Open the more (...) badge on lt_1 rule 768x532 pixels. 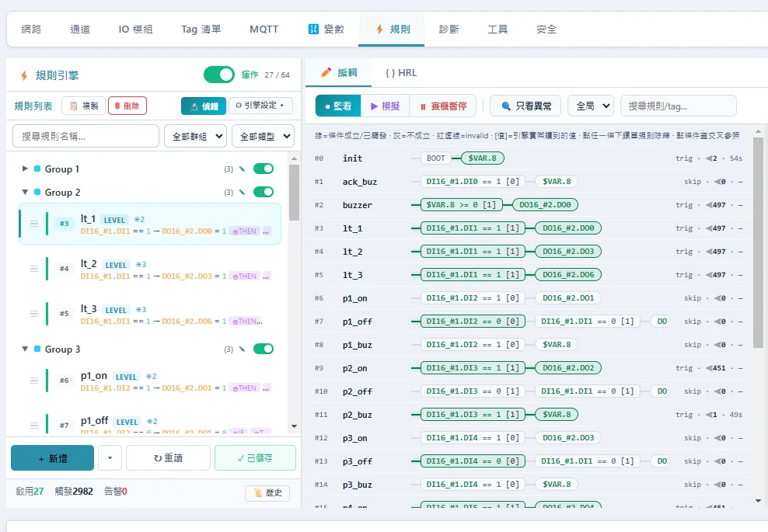pos(267,231)
